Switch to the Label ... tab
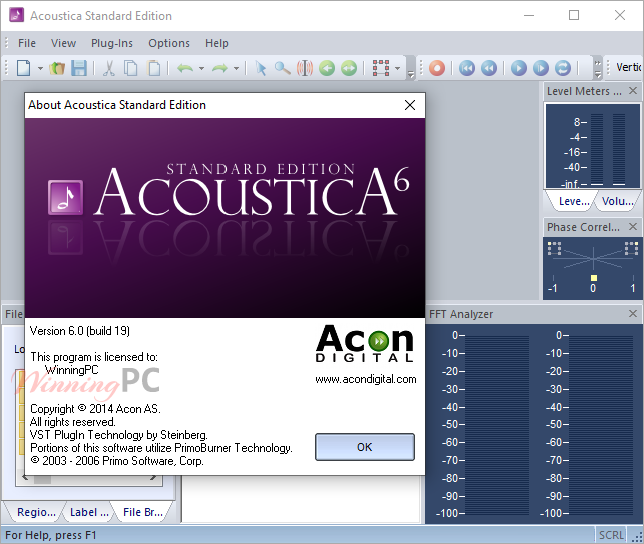Screen dimensions: 644x544 point(89,512)
